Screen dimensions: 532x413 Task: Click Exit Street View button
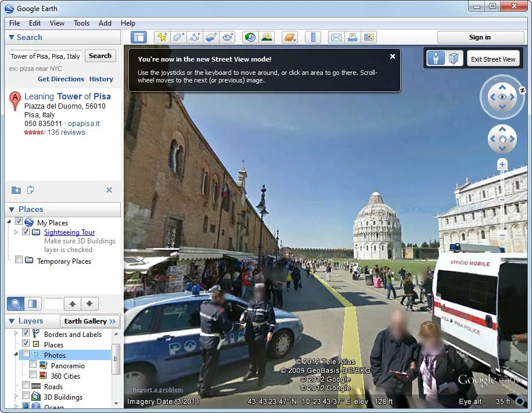pyautogui.click(x=493, y=59)
